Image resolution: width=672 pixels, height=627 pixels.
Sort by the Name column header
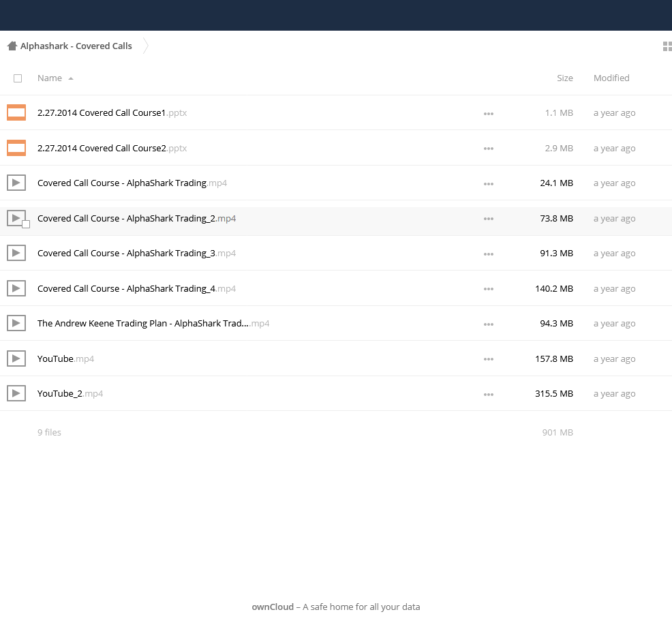tap(49, 78)
